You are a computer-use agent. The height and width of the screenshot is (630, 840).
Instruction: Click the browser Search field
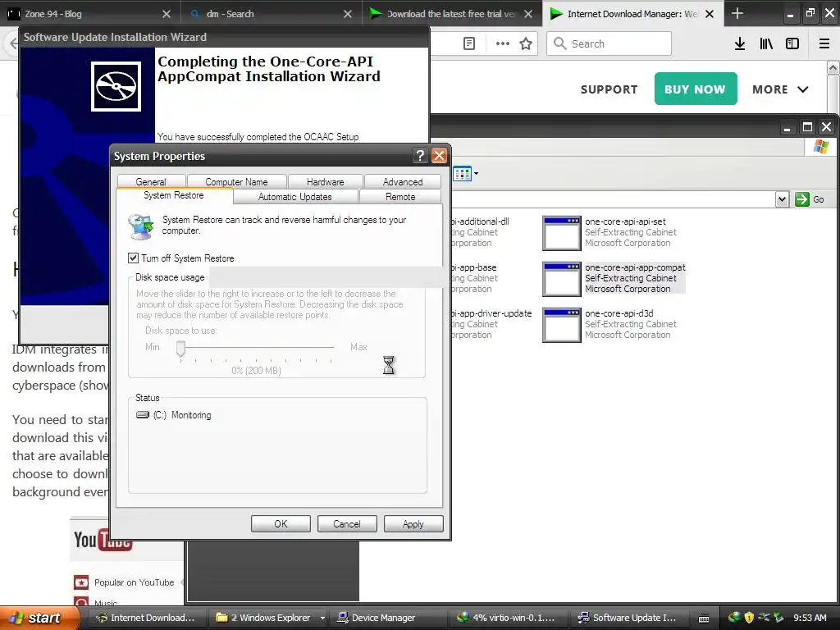pyautogui.click(x=609, y=43)
